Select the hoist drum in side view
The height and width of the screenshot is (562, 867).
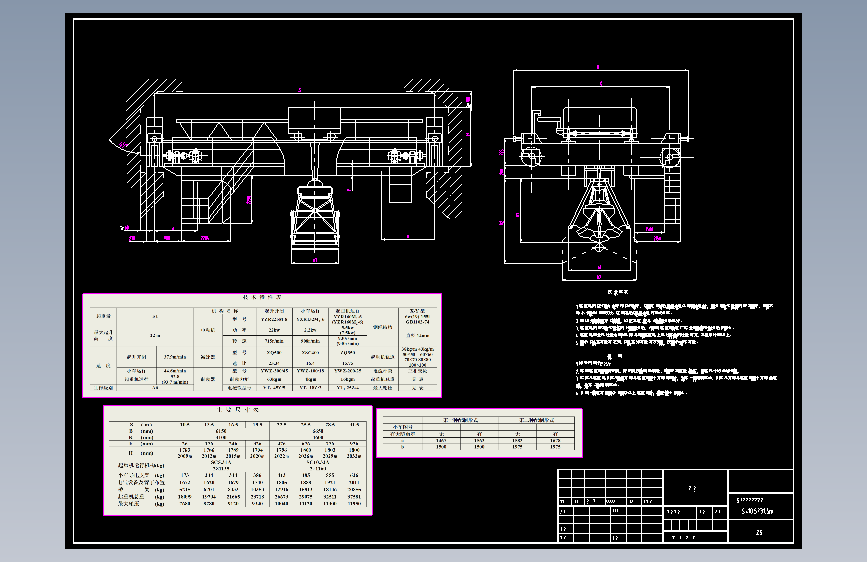tap(599, 121)
